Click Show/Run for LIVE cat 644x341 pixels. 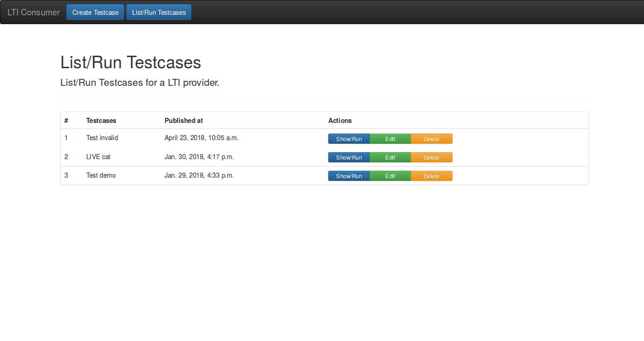349,157
